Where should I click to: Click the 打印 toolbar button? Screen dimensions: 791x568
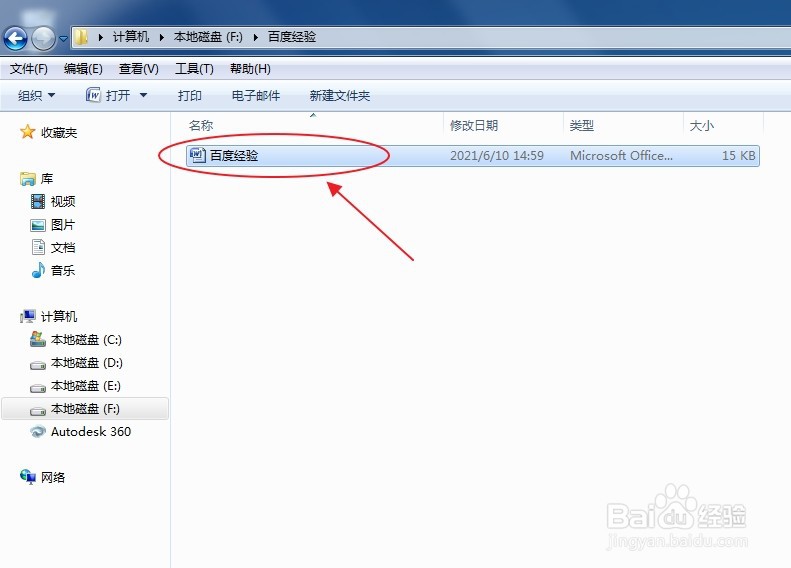pyautogui.click(x=190, y=95)
